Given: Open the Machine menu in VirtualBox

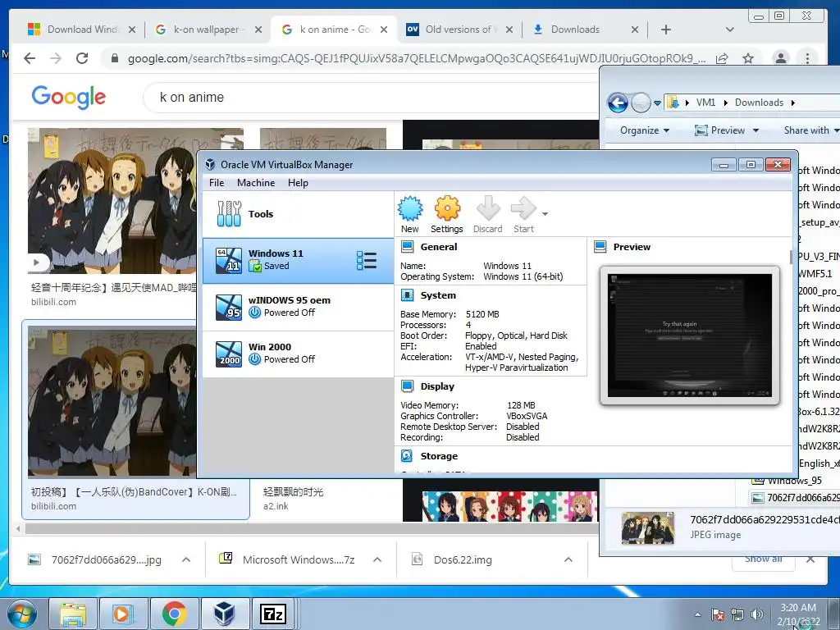Looking at the screenshot, I should [256, 183].
